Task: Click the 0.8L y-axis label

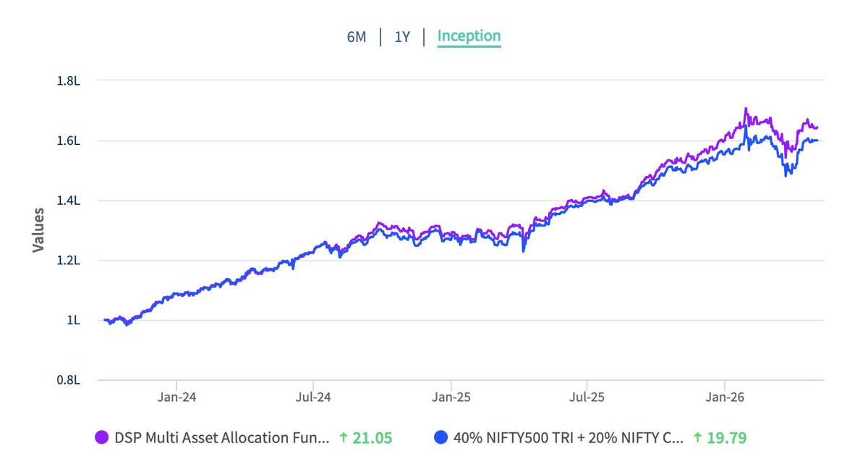Action: [x=67, y=379]
